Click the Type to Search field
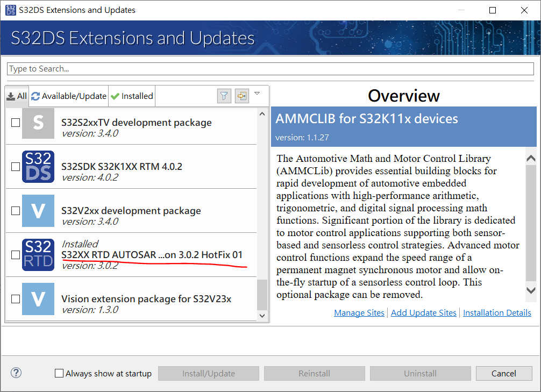Viewport: 541px width, 392px height. click(x=270, y=69)
